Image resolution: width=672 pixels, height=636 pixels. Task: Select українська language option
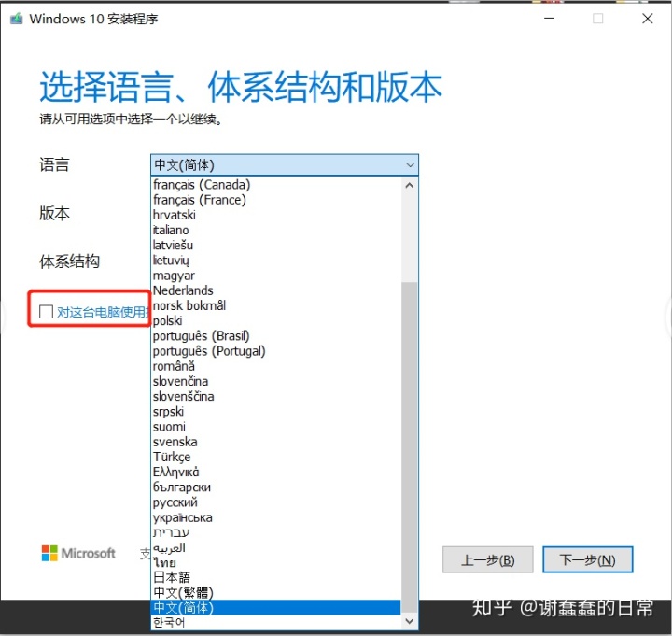click(x=276, y=517)
